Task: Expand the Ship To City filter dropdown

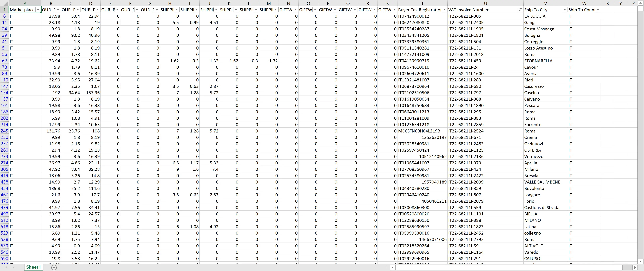Action: pyautogui.click(x=565, y=10)
